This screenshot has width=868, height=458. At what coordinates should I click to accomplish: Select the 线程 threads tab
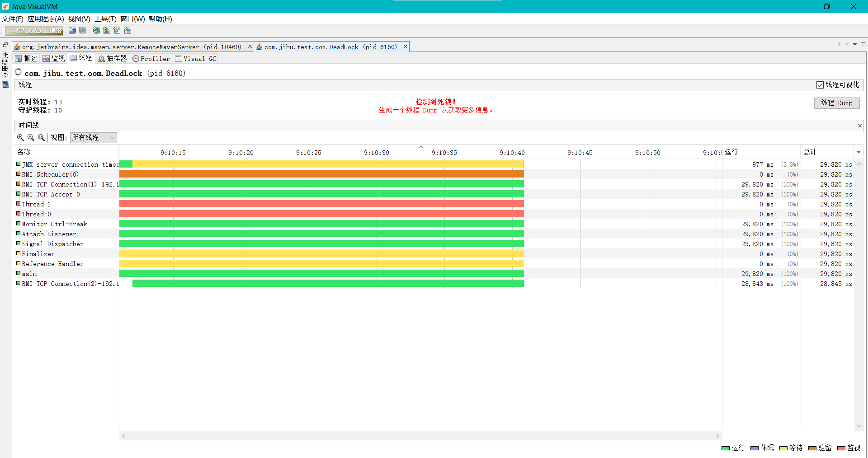click(x=81, y=58)
